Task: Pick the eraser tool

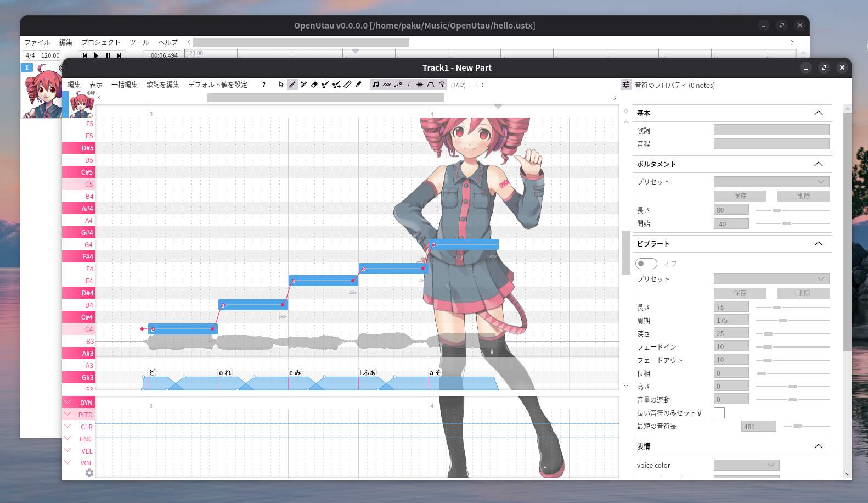Action: tap(314, 85)
